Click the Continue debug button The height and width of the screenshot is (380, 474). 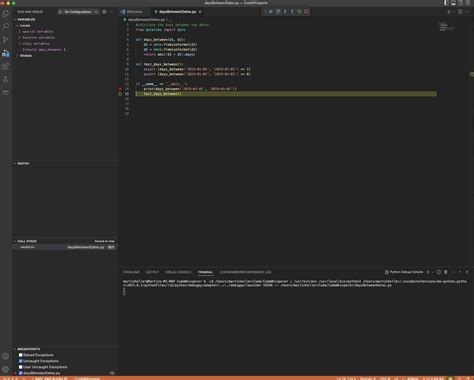tap(271, 12)
